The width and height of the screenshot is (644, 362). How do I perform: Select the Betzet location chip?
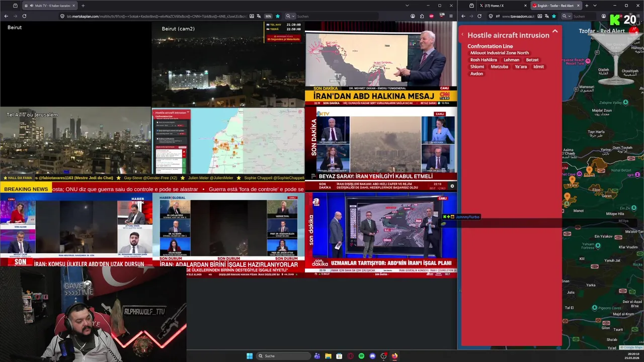pos(532,60)
